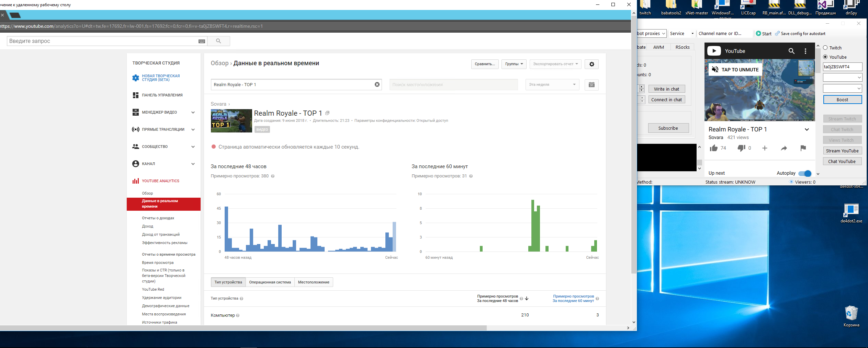Select the YouTube radio button

pos(825,57)
